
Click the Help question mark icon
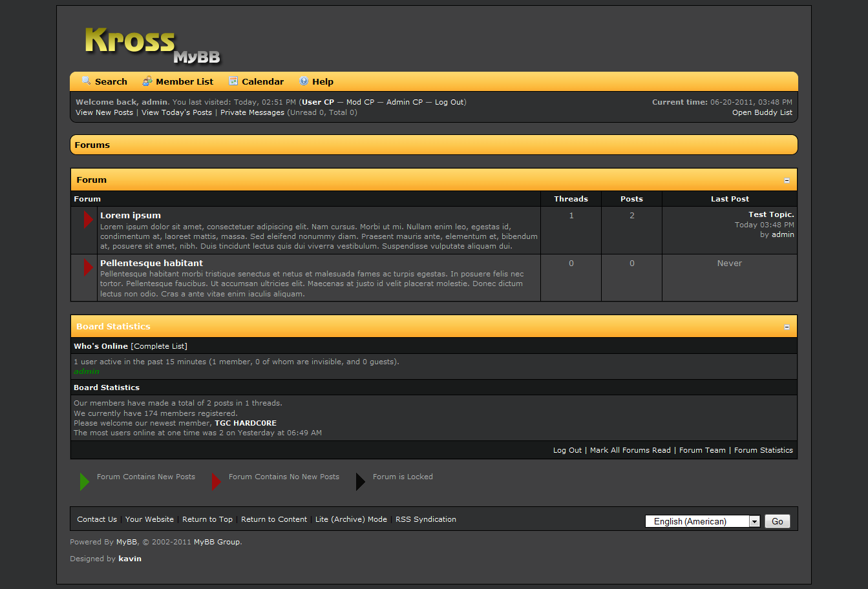pos(304,81)
